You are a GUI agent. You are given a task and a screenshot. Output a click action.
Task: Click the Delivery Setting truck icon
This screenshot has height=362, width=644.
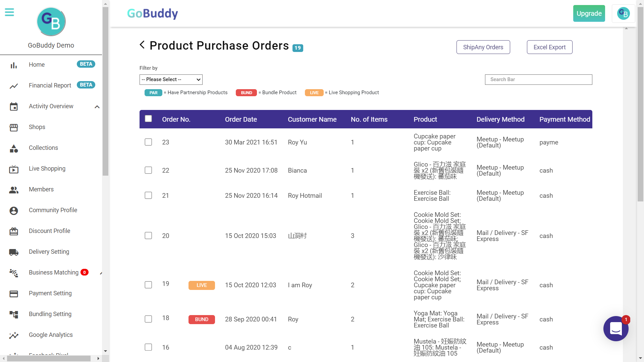click(14, 252)
